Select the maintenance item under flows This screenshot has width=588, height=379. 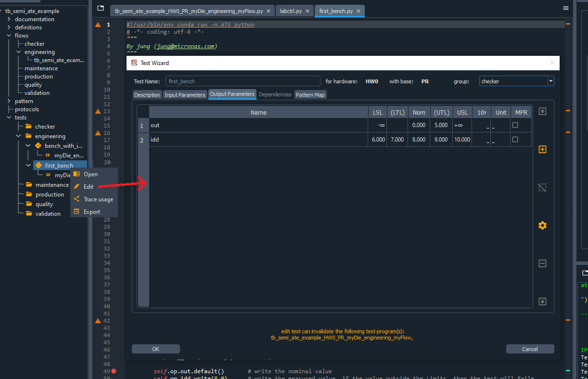pyautogui.click(x=41, y=68)
